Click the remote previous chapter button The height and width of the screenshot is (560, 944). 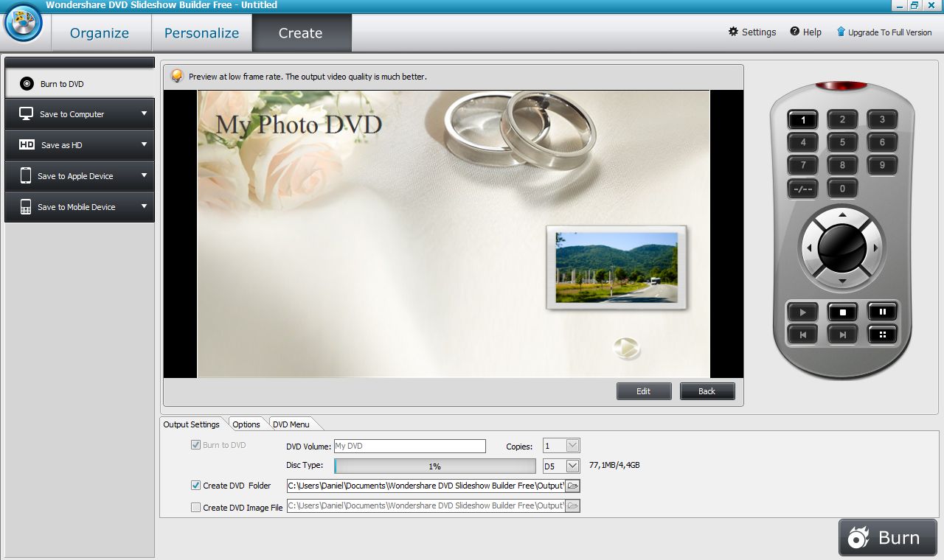coord(803,335)
